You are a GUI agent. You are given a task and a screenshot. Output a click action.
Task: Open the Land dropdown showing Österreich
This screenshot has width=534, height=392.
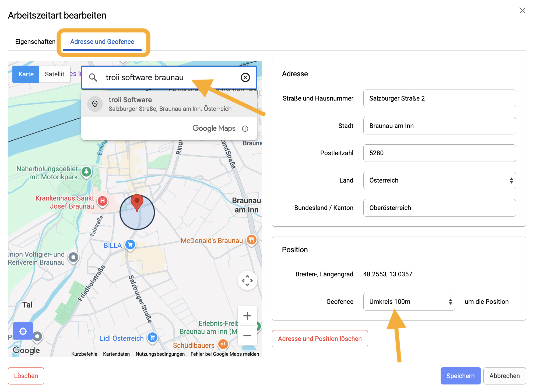coord(439,180)
